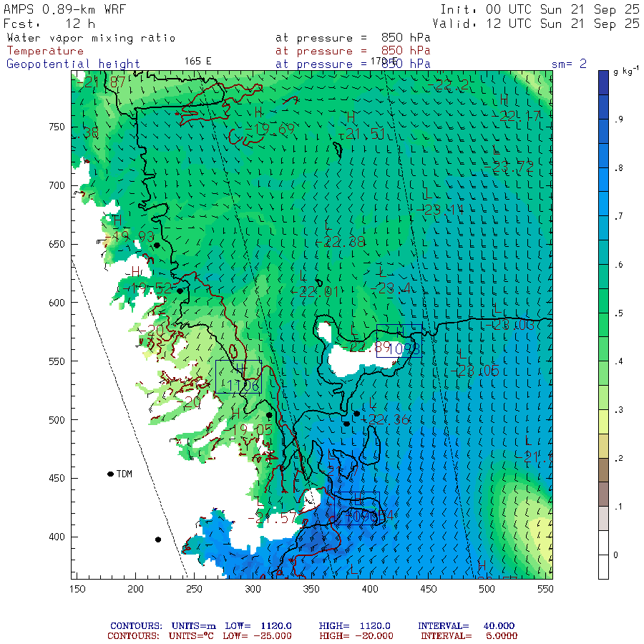Click the red 'at pressure = 850 hPa' text
644x644 pixels.
[x=353, y=51]
